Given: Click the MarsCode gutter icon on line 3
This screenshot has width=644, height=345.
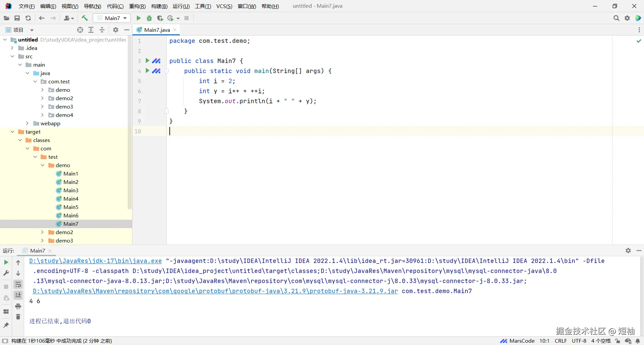Looking at the screenshot, I should 156,61.
